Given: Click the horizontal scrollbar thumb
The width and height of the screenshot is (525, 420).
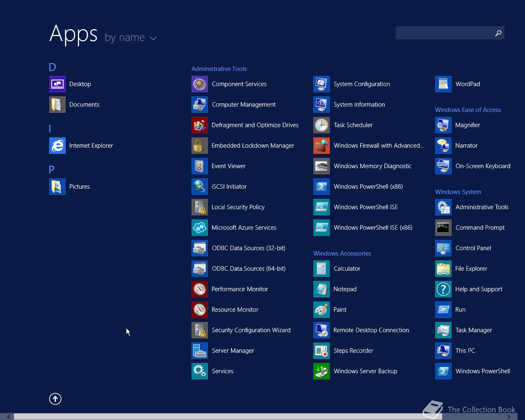Looking at the screenshot, I should [x=228, y=417].
